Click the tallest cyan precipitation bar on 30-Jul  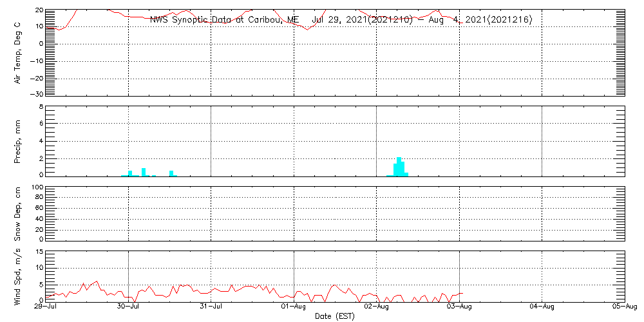tap(144, 171)
